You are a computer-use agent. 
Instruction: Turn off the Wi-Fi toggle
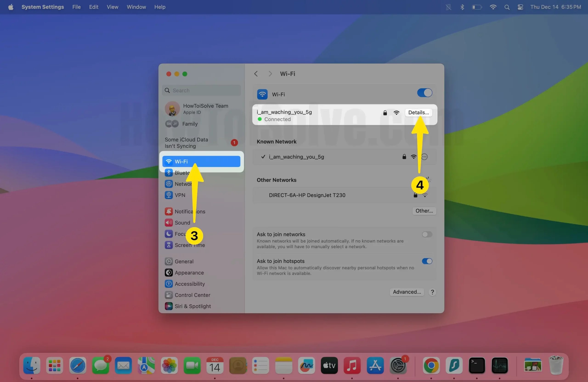[424, 93]
